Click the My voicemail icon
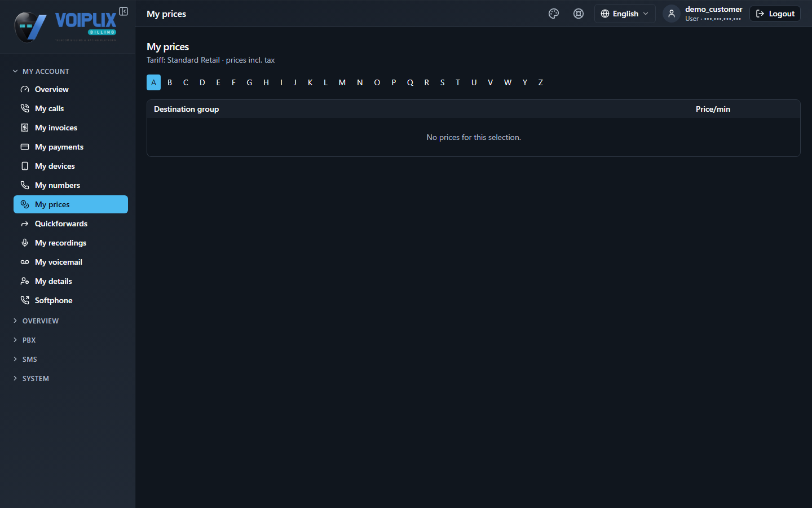Screen dimensions: 812x508 point(25,262)
